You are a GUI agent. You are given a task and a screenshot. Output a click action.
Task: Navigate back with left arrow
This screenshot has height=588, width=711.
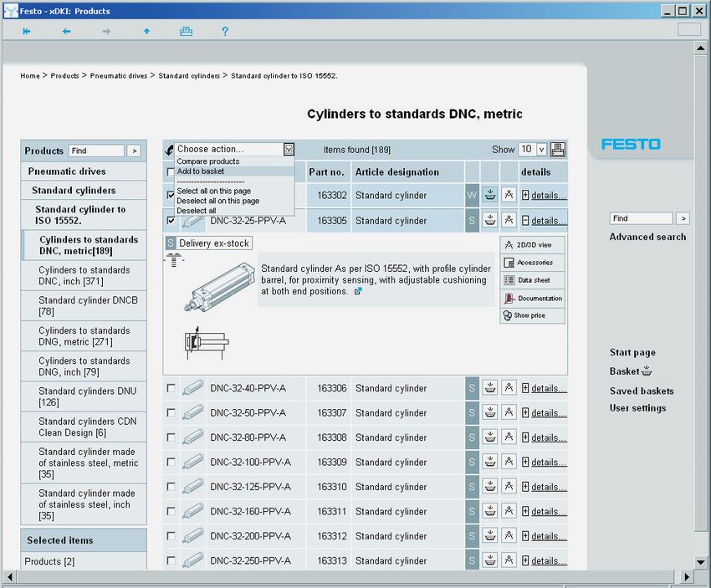click(67, 31)
